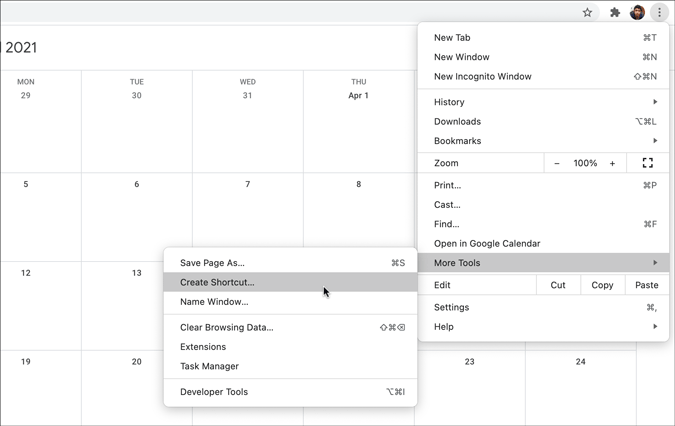The height and width of the screenshot is (426, 675).
Task: Choose Find... from the menu
Action: coord(543,224)
